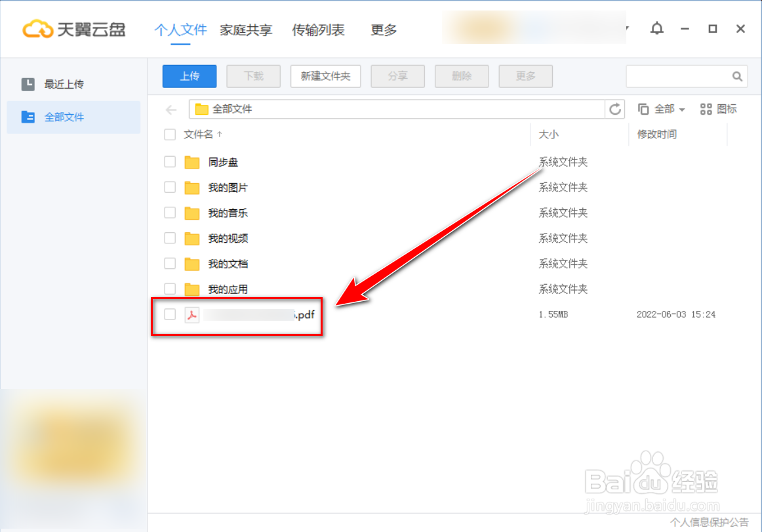This screenshot has height=532, width=762.
Task: Open the notifications bell
Action: pyautogui.click(x=656, y=28)
